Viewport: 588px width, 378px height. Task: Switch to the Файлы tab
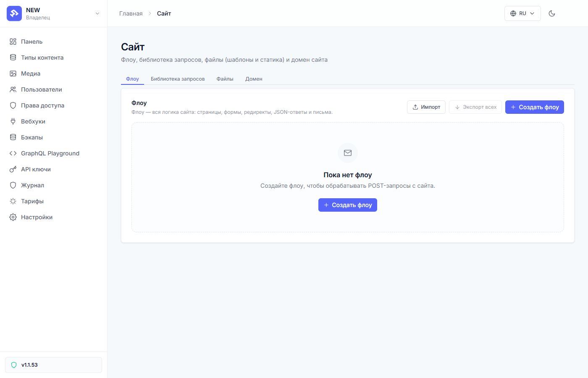coord(225,79)
